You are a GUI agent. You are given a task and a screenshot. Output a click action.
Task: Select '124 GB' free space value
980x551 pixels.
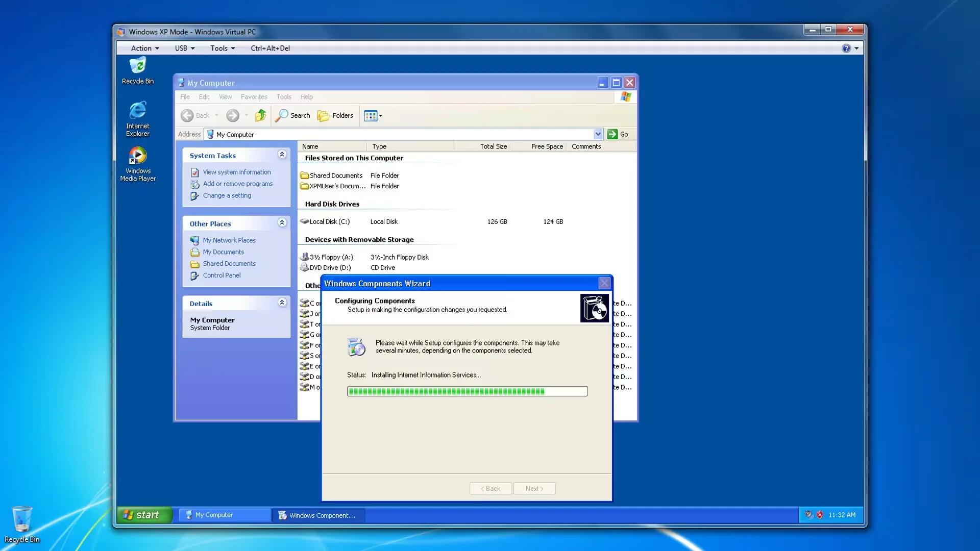[553, 221]
